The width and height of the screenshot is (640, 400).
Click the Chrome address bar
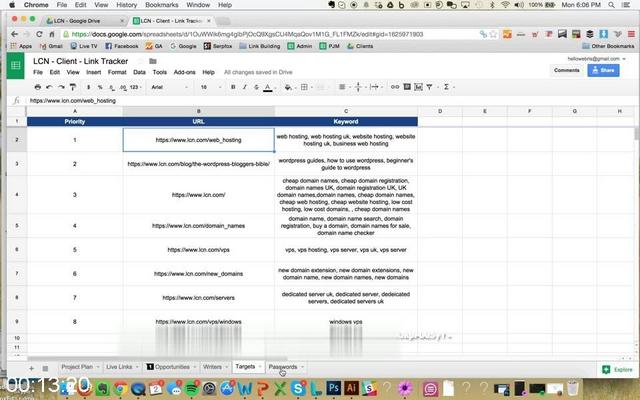[x=269, y=34]
